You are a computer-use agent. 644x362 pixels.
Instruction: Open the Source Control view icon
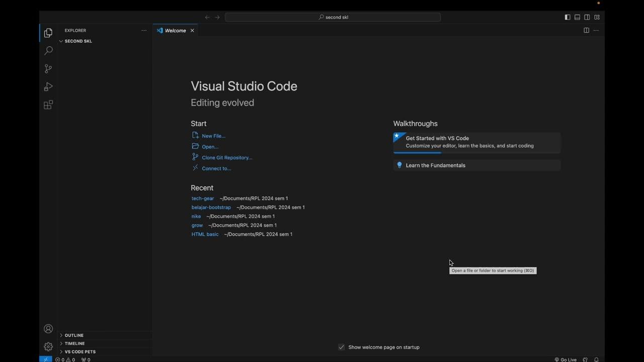click(48, 69)
